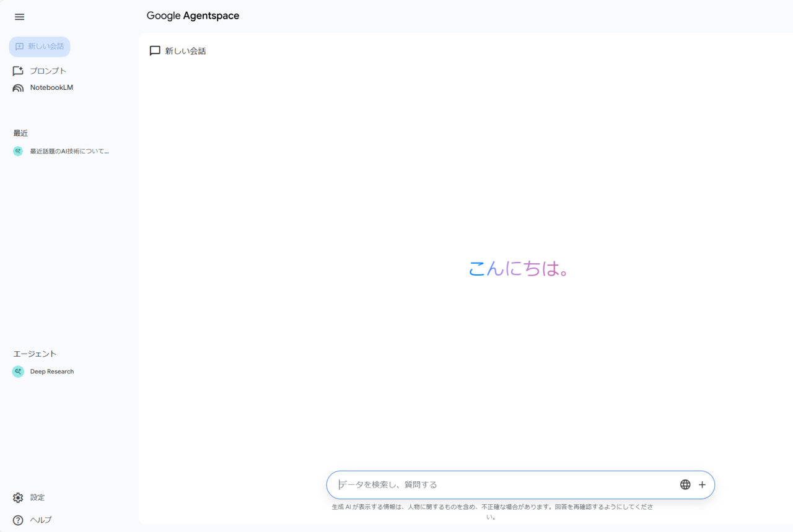This screenshot has height=532, width=793.
Task: Click the recent chat avatar icon
Action: click(x=18, y=151)
